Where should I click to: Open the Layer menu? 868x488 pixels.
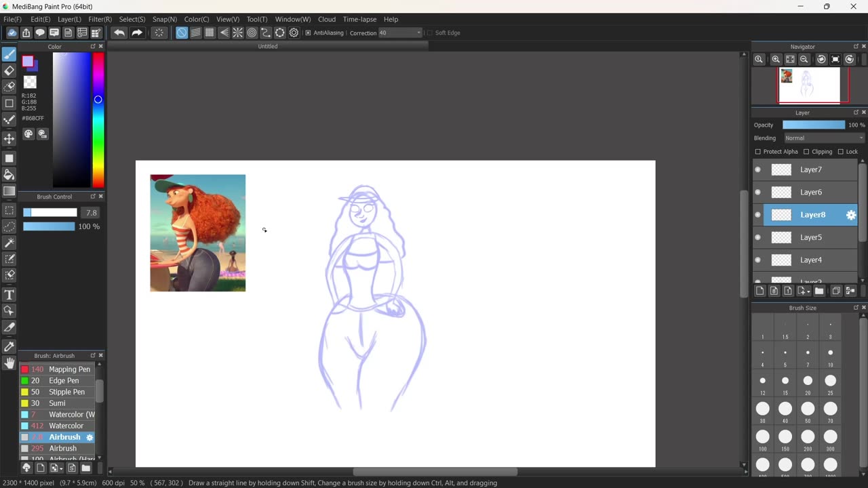coord(69,19)
